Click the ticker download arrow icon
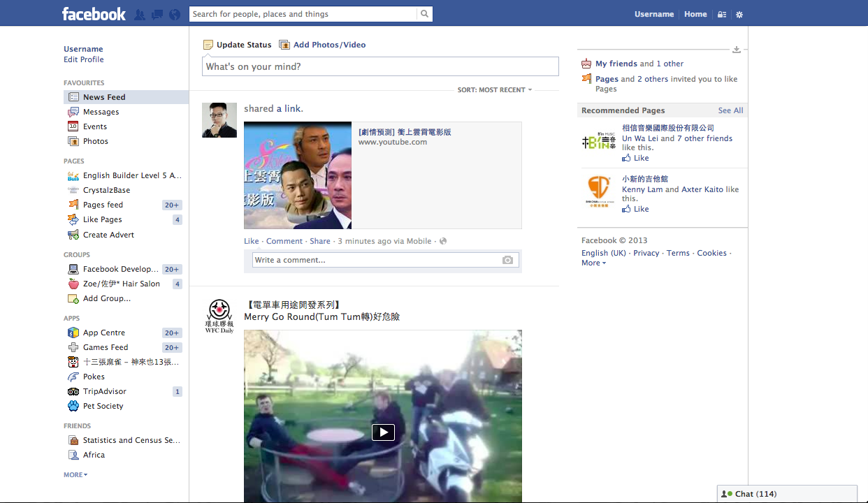 (x=736, y=50)
